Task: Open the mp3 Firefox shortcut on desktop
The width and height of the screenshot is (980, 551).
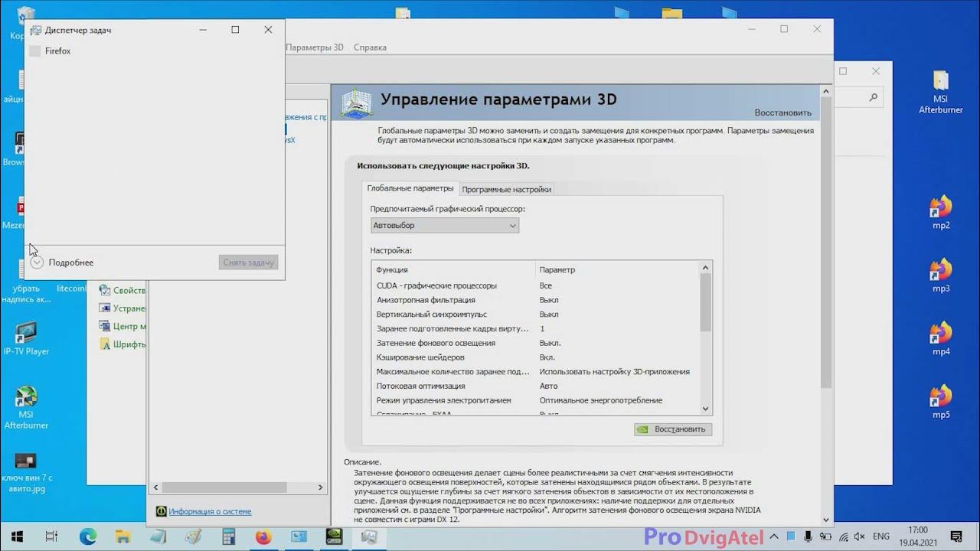Action: [x=941, y=275]
